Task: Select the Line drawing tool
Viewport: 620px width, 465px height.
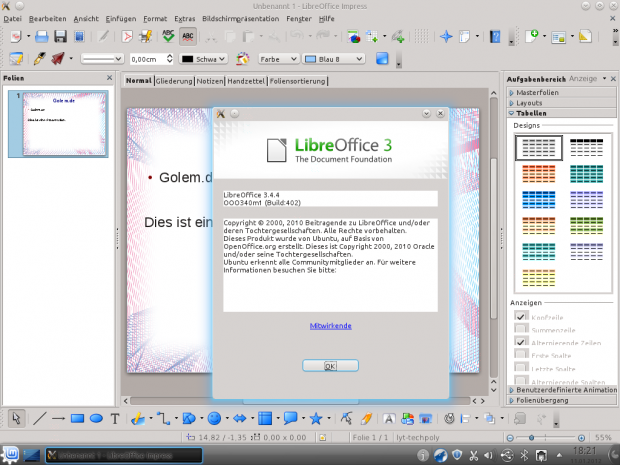Action: tap(40, 418)
